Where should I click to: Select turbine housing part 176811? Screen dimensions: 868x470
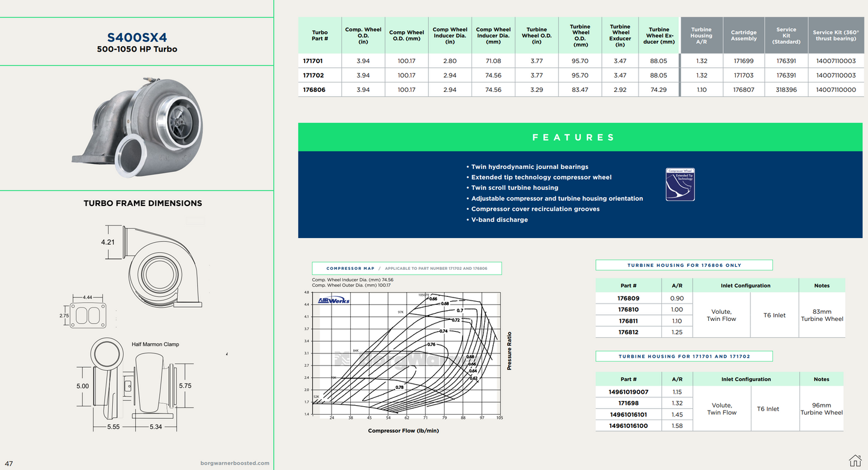tap(628, 321)
